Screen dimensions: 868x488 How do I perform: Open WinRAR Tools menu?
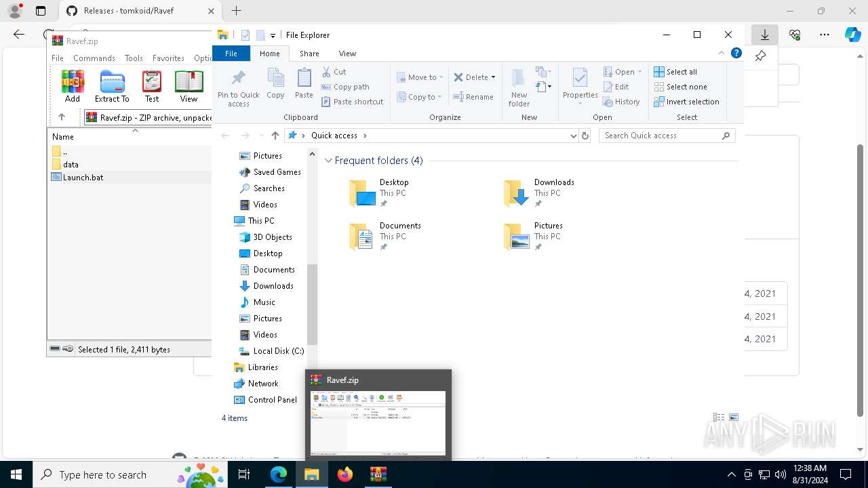[134, 58]
